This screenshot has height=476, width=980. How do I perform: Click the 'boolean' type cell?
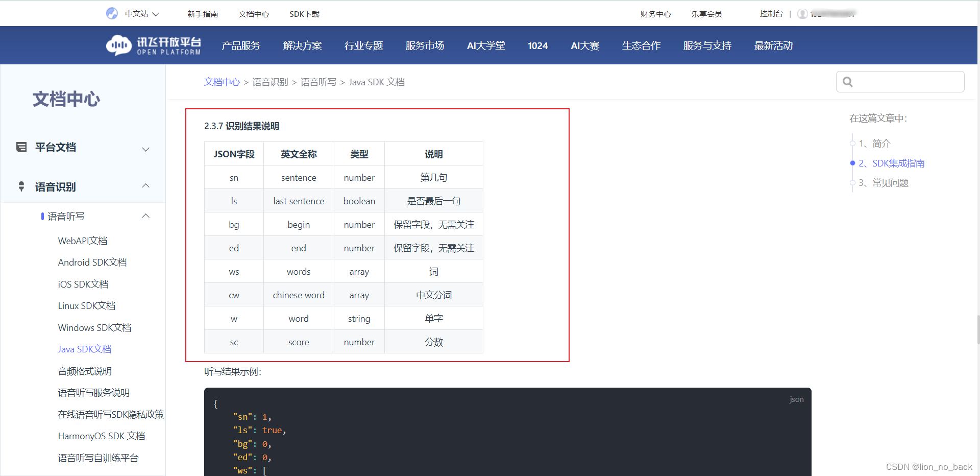tap(359, 201)
